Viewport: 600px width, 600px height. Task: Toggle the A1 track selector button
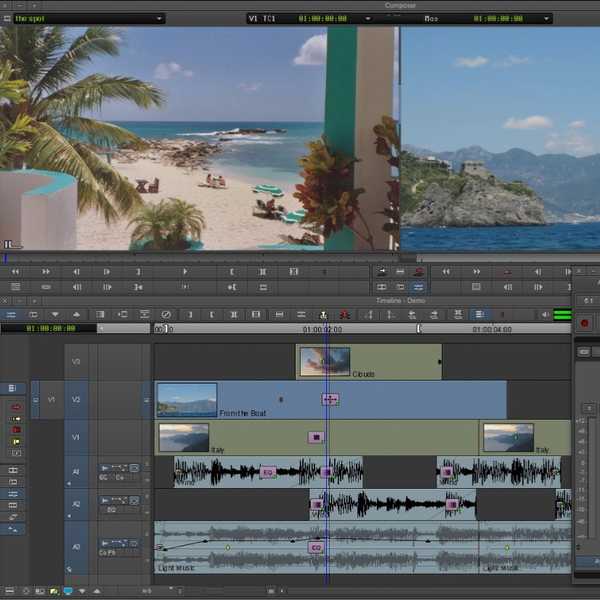[74, 471]
